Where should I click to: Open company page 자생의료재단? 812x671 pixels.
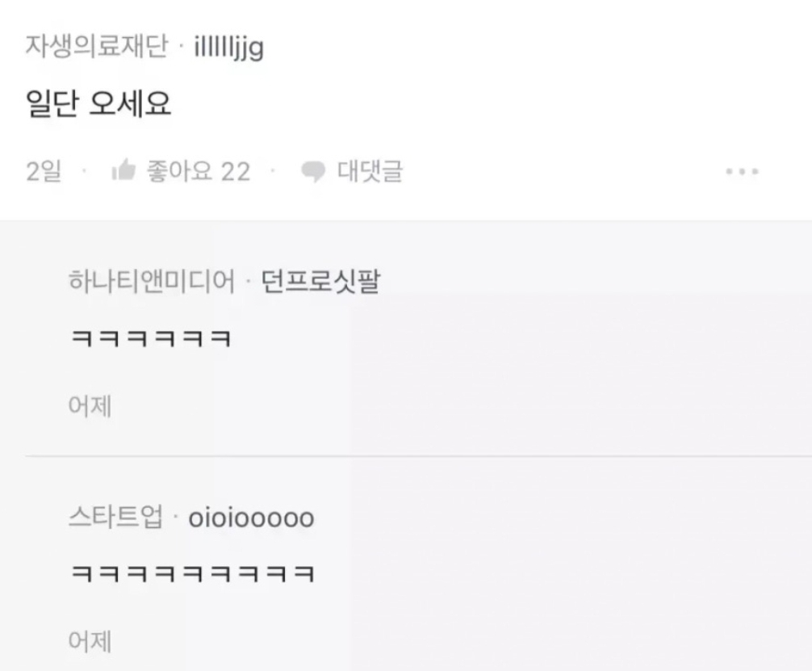[97, 45]
